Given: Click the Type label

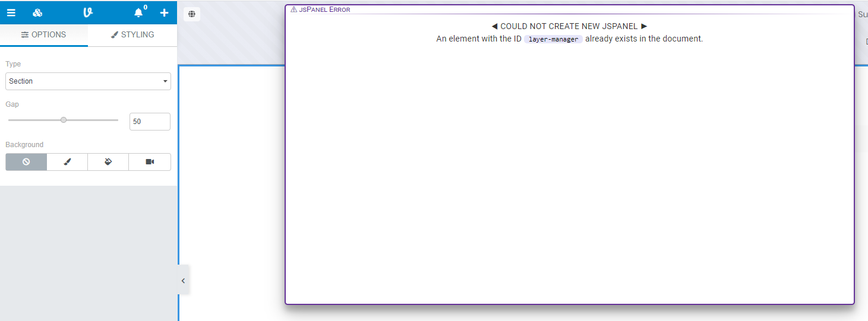Looking at the screenshot, I should (x=13, y=64).
